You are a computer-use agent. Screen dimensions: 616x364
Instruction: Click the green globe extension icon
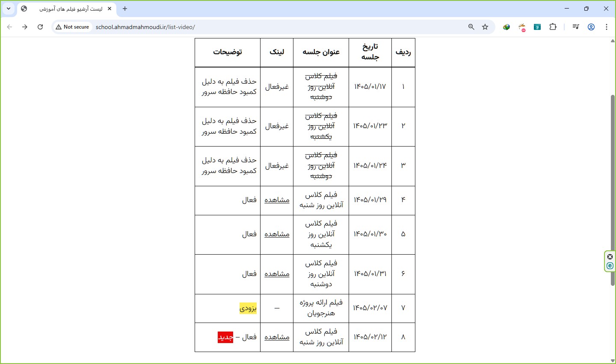click(506, 27)
